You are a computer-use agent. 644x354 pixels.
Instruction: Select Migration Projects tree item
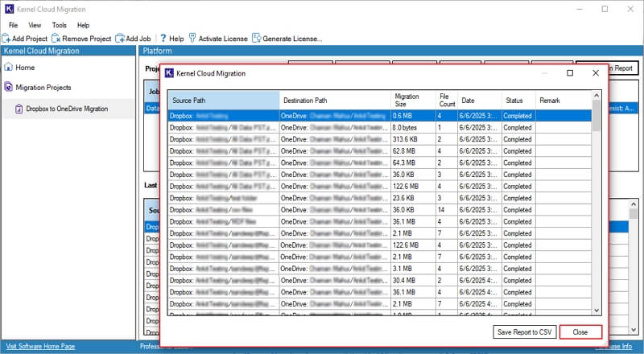[x=43, y=88]
